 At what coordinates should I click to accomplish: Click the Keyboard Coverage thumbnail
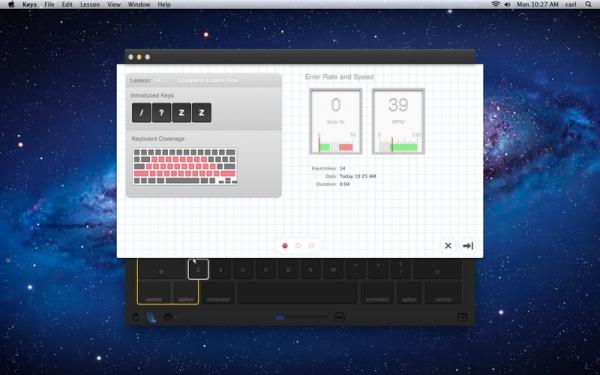tap(185, 166)
